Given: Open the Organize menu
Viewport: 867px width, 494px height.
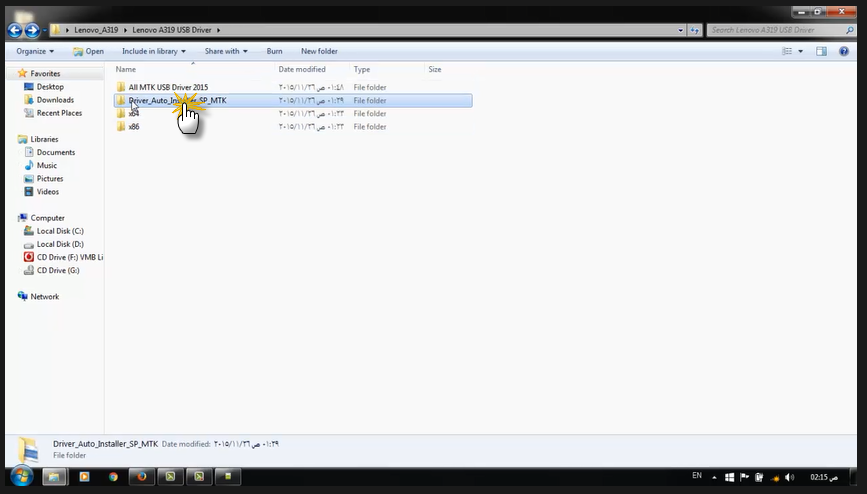Looking at the screenshot, I should coord(35,51).
